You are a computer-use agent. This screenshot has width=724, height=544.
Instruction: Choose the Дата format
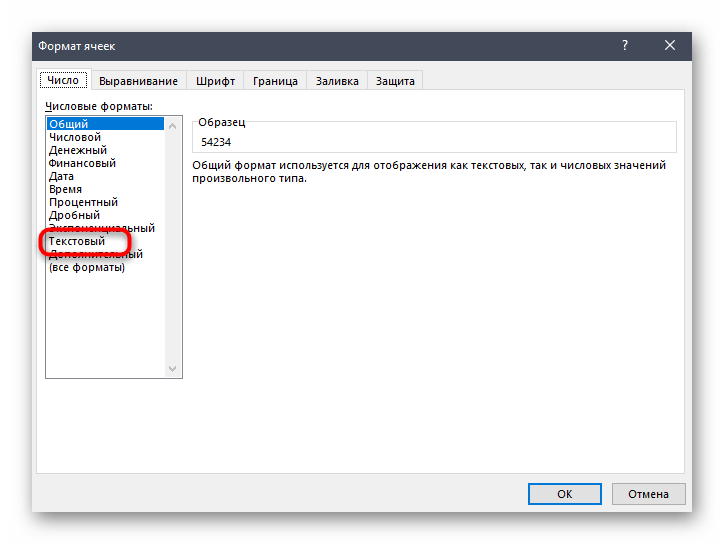(x=105, y=176)
